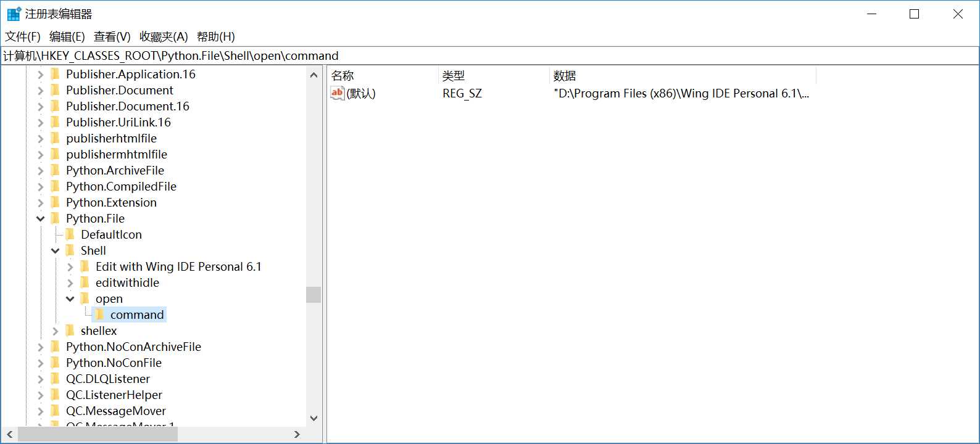This screenshot has width=980, height=444.
Task: Expand Edit with Wing IDE Personal 6.1
Action: 70,267
